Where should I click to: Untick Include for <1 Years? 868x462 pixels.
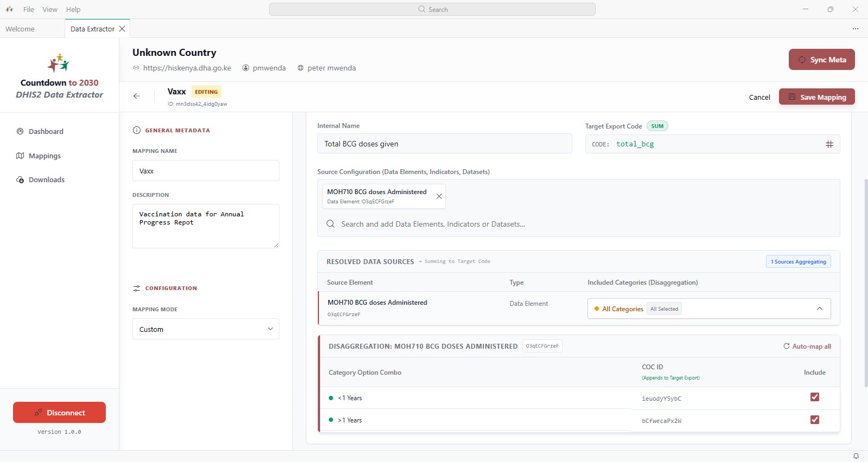pos(814,397)
